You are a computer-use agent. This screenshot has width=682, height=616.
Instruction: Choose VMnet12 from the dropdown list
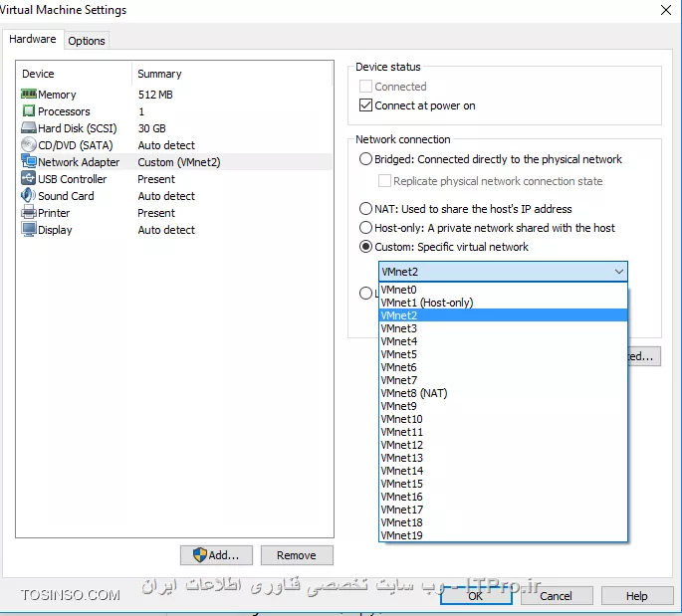point(503,445)
